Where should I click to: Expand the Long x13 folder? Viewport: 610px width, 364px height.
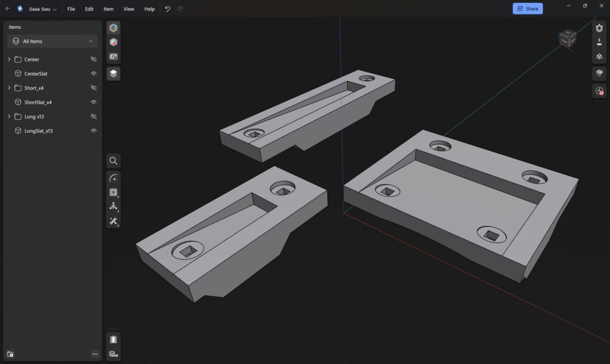click(x=9, y=117)
